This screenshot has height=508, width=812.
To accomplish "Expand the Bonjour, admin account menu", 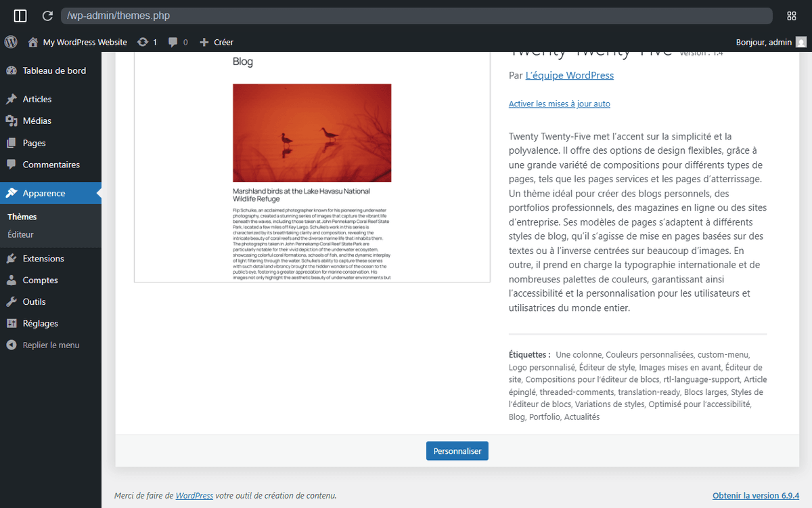I will pos(763,42).
